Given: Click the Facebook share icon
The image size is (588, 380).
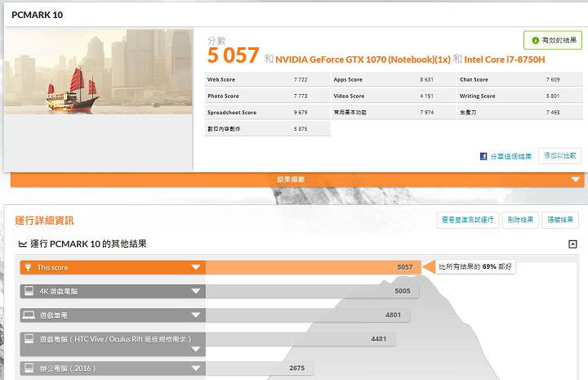Looking at the screenshot, I should coord(484,156).
